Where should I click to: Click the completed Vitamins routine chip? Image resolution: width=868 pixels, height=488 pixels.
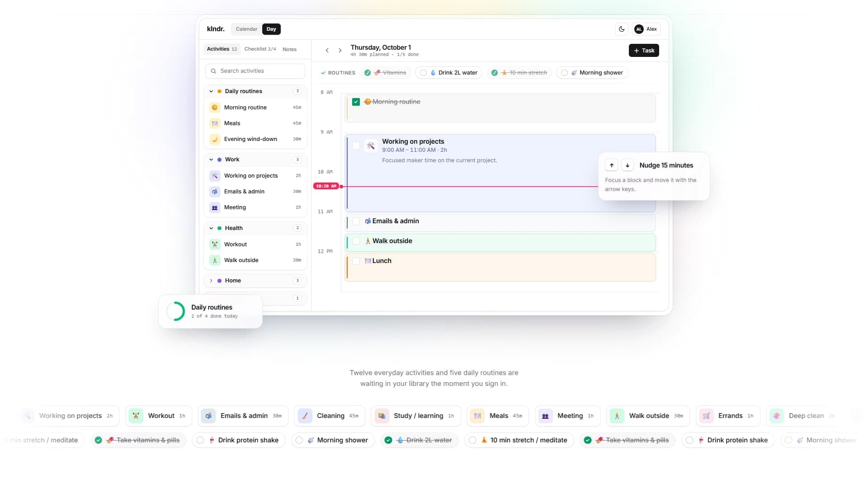tap(385, 73)
